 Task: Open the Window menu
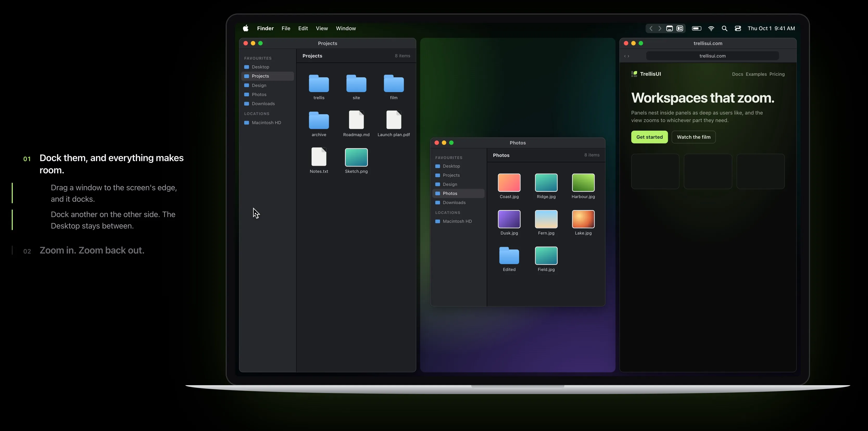[346, 28]
